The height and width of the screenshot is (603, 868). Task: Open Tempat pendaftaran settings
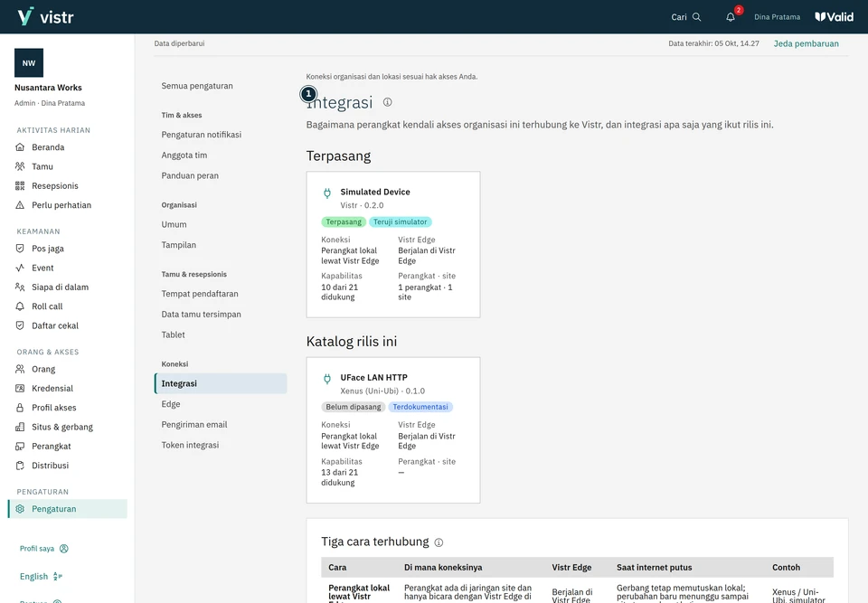coord(200,294)
